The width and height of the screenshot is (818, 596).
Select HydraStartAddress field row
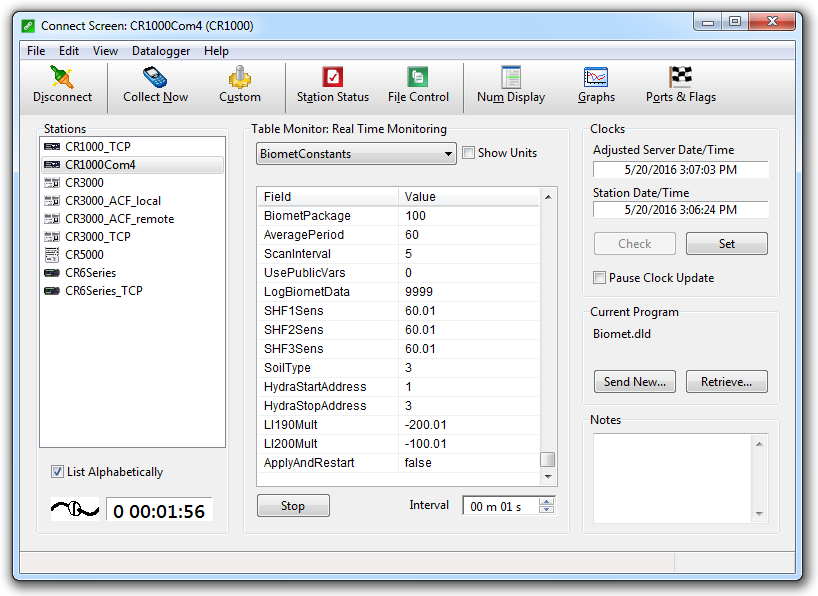[x=399, y=387]
